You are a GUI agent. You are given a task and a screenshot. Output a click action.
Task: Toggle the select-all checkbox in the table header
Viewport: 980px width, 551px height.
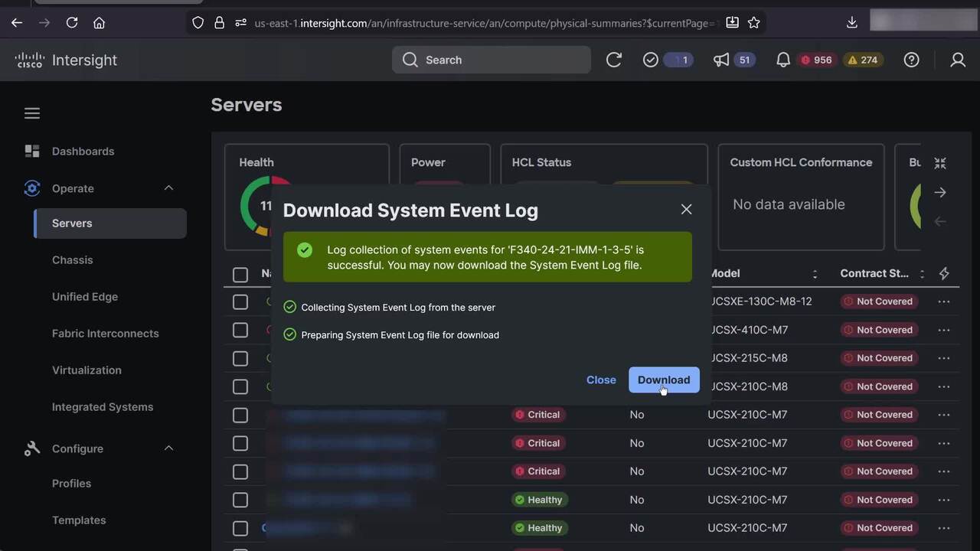click(x=240, y=274)
